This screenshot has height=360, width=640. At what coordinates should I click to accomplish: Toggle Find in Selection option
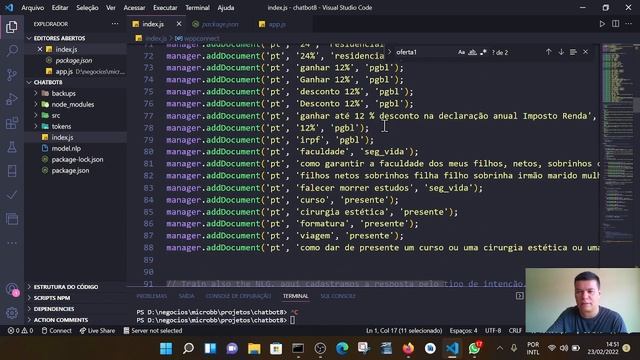click(x=573, y=52)
